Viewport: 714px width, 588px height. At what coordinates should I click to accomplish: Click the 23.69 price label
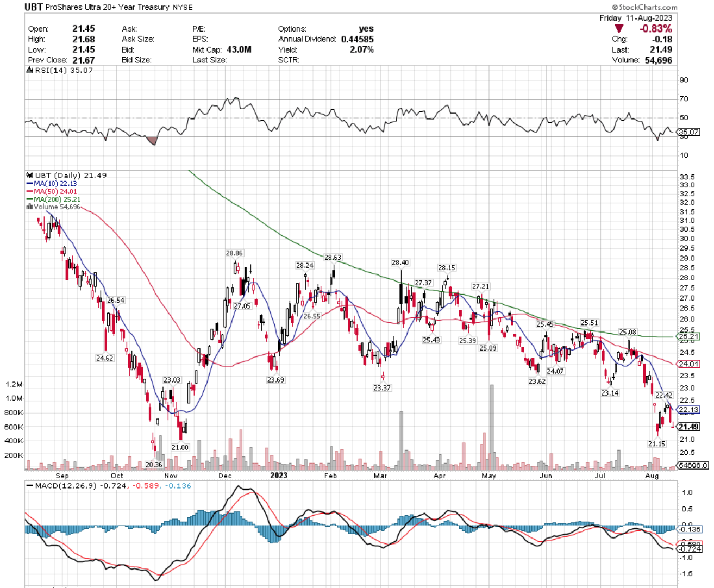(x=275, y=380)
